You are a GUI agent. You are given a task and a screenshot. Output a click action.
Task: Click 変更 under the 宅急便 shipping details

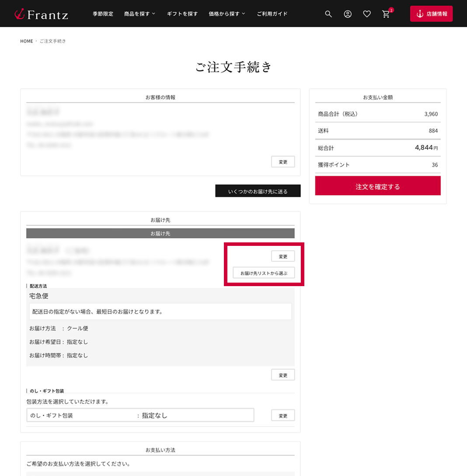[x=283, y=375]
